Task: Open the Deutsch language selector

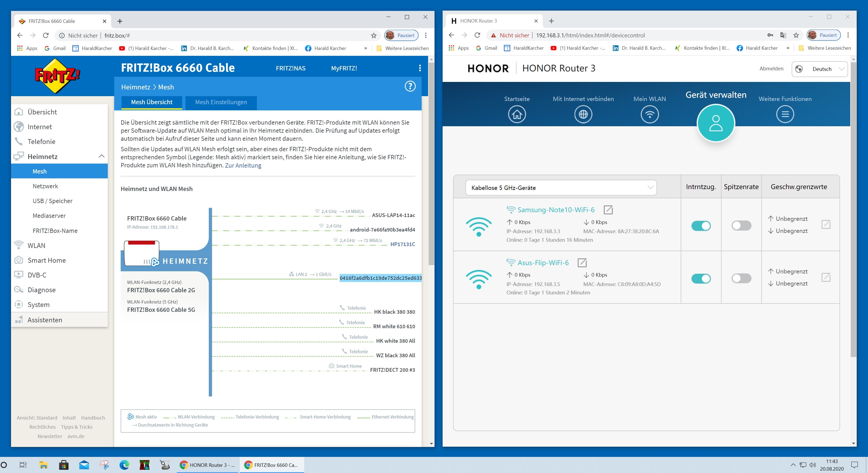Action: click(x=819, y=69)
